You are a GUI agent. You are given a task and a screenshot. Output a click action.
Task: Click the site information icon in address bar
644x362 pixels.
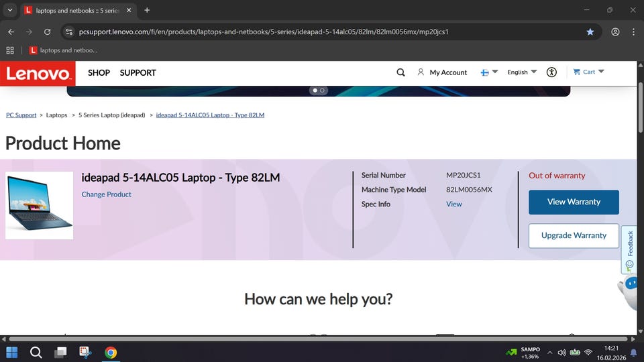[x=69, y=32]
